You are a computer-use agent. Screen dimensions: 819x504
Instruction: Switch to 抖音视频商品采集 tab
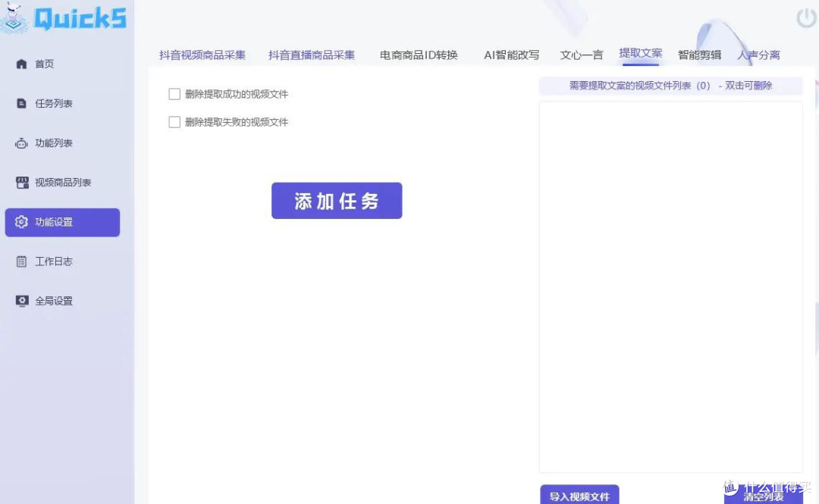tap(202, 55)
